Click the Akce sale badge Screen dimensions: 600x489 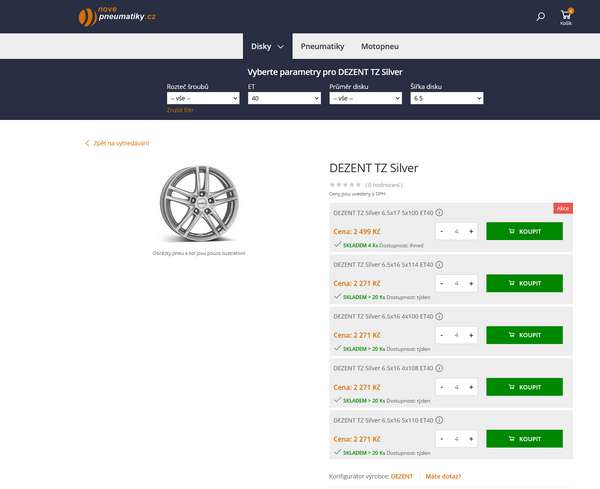pos(562,209)
